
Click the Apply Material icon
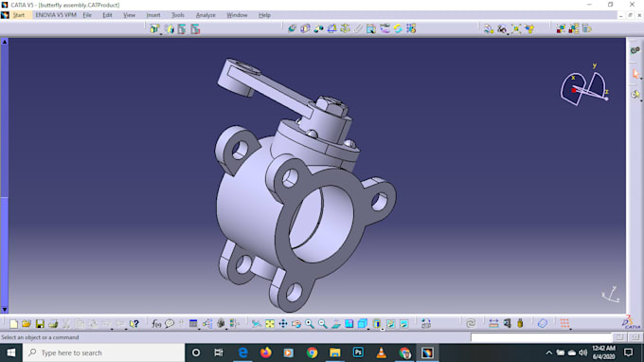coord(543,324)
